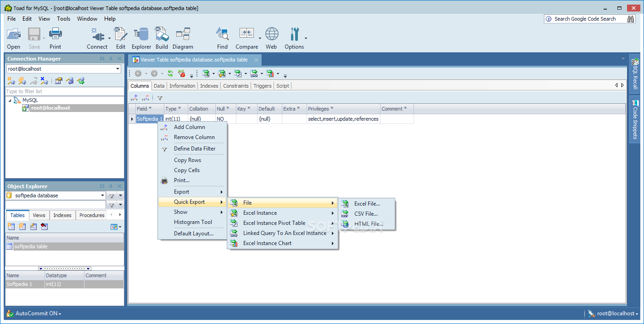Click the disconnect icon with blue X

[44, 81]
